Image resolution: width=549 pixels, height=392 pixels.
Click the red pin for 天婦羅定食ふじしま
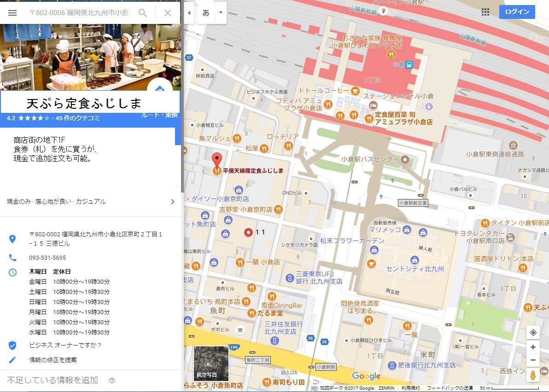point(217,160)
